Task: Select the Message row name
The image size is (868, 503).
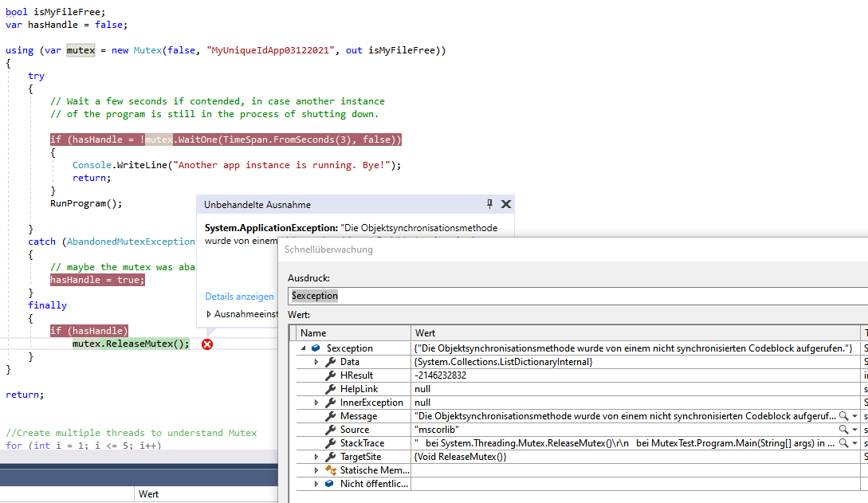Action: pyautogui.click(x=358, y=416)
